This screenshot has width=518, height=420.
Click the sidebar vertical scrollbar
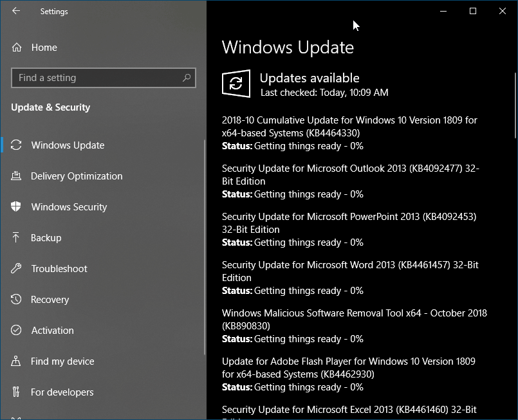click(205, 247)
